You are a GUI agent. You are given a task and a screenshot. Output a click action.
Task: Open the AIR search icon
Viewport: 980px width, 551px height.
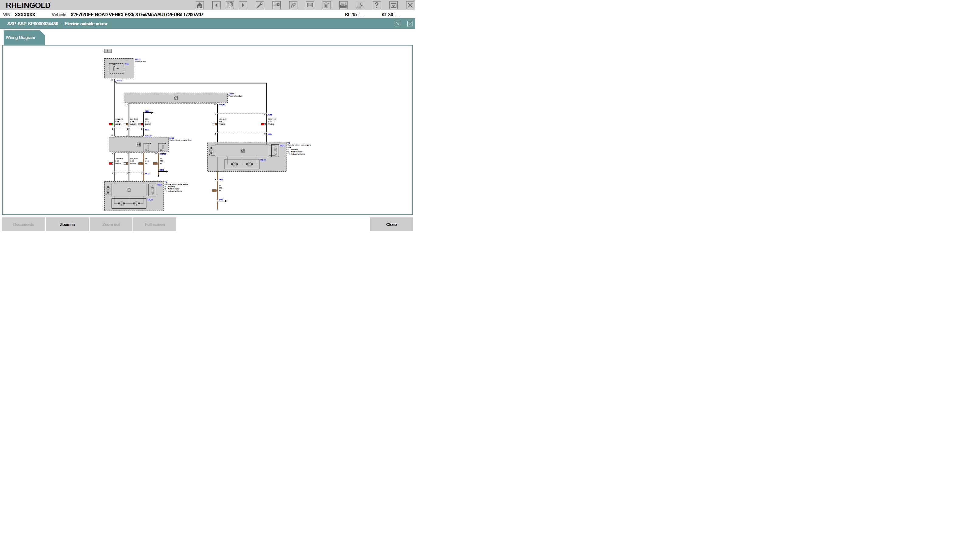click(x=360, y=5)
